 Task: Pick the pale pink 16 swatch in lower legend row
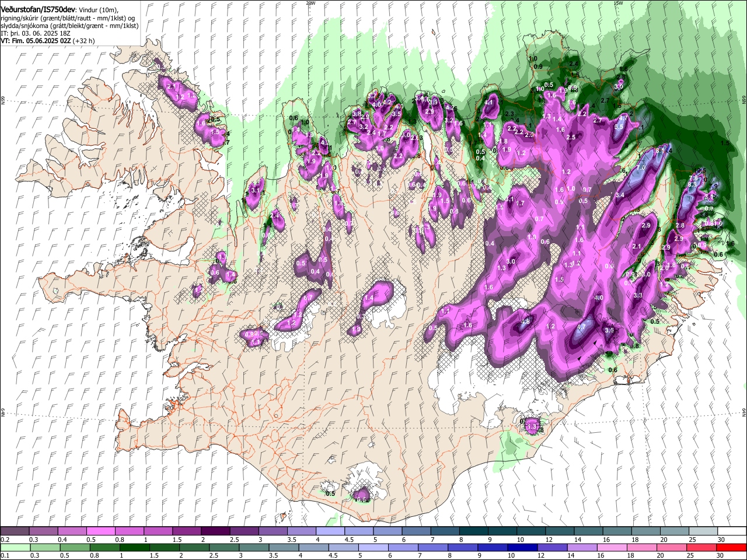pyautogui.click(x=612, y=548)
